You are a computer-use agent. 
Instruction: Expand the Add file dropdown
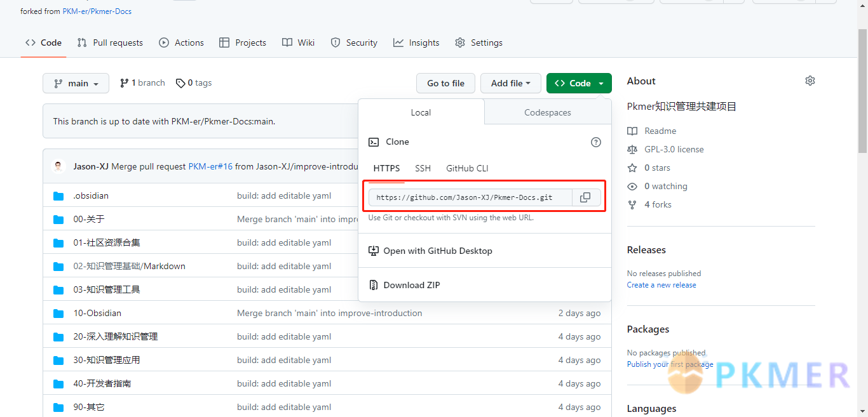511,83
